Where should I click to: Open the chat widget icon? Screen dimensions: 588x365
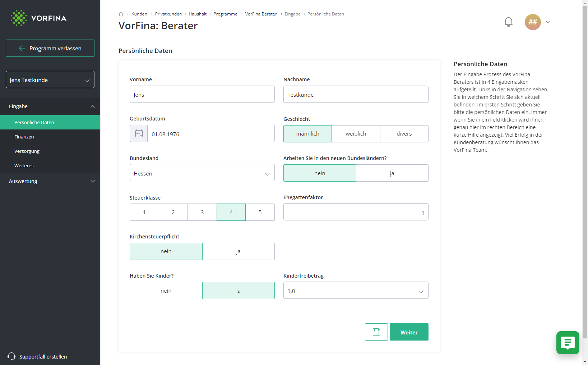568,343
